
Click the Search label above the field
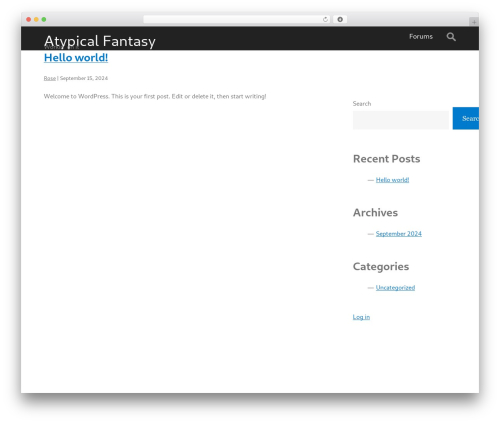pyautogui.click(x=362, y=104)
